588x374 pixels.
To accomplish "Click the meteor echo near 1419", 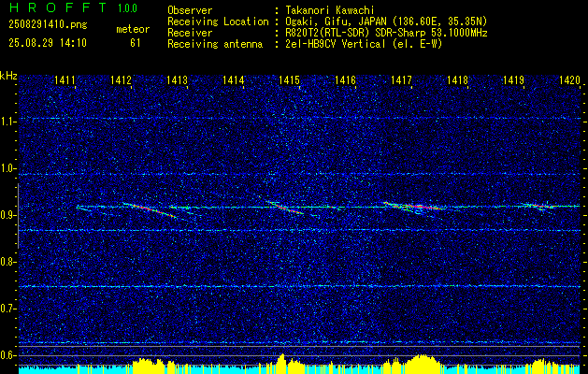I will (x=538, y=206).
